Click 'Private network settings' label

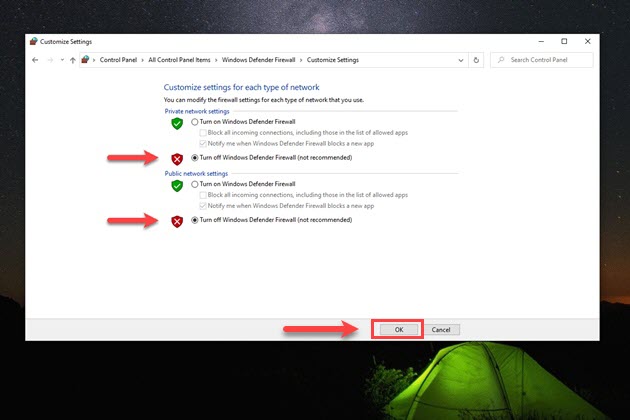tap(197, 111)
